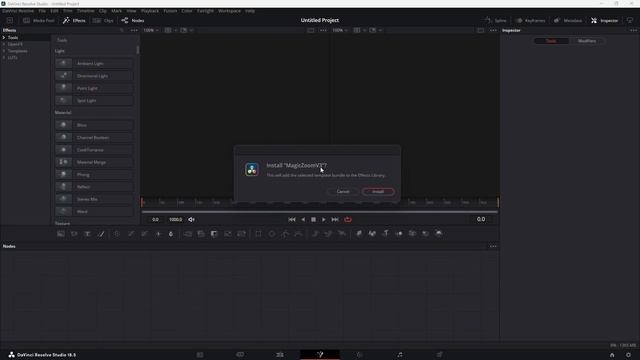Screen dimensions: 640x360
Task: Open left viewer zoom percentage dropdown
Action: (x=151, y=30)
